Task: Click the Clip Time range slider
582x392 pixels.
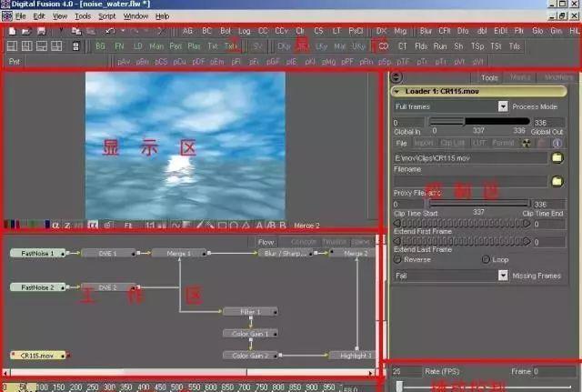Action: [479, 204]
